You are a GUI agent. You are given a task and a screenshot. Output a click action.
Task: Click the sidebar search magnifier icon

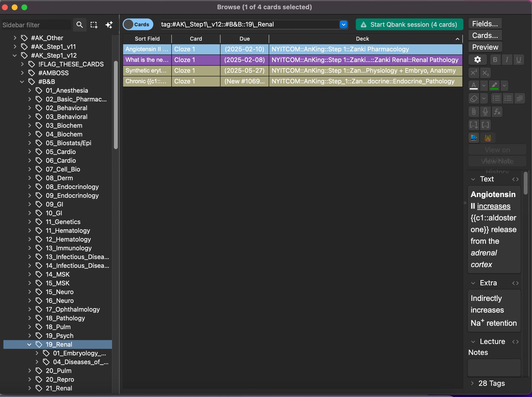coord(80,25)
